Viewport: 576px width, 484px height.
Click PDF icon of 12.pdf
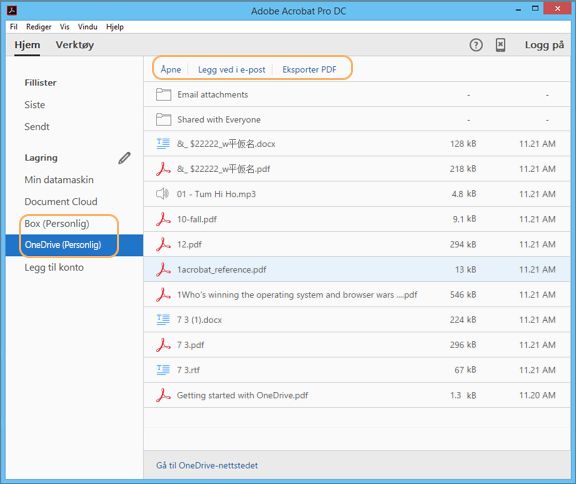[163, 244]
